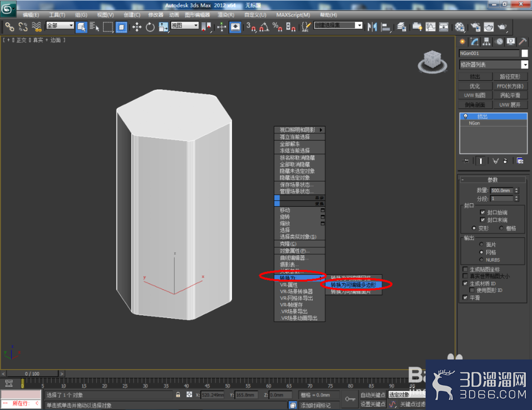Image resolution: width=532 pixels, height=410 pixels.
Task: Choose Rectangular Selection Region icon
Action: click(x=108, y=27)
